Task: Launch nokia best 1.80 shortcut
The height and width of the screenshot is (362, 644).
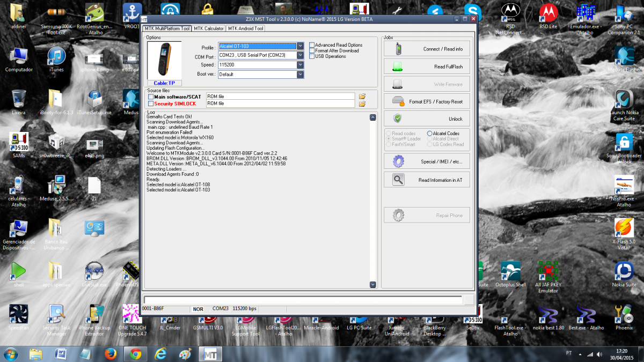Action: click(x=548, y=317)
